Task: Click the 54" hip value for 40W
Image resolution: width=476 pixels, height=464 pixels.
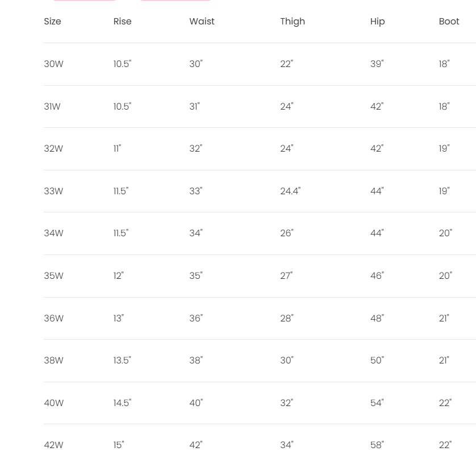Action: tap(377, 403)
